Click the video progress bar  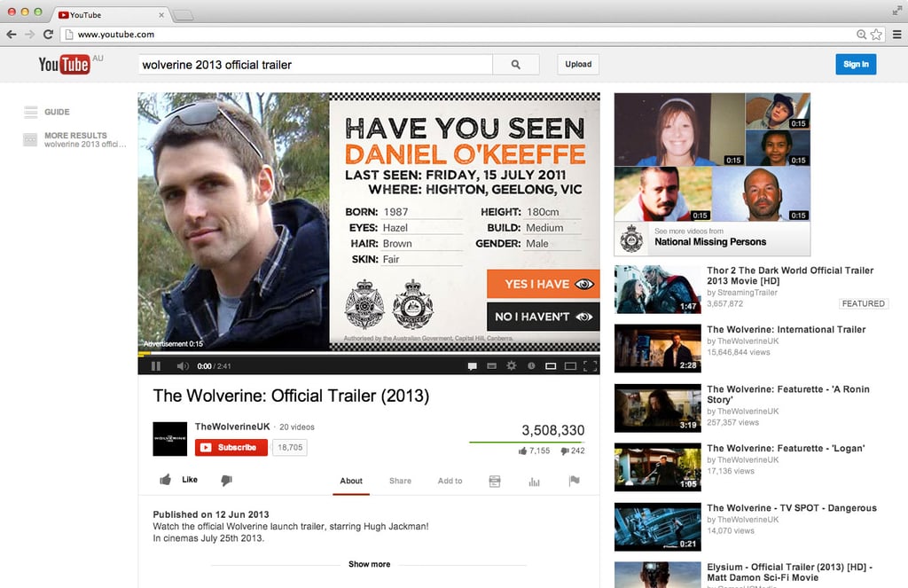point(369,353)
